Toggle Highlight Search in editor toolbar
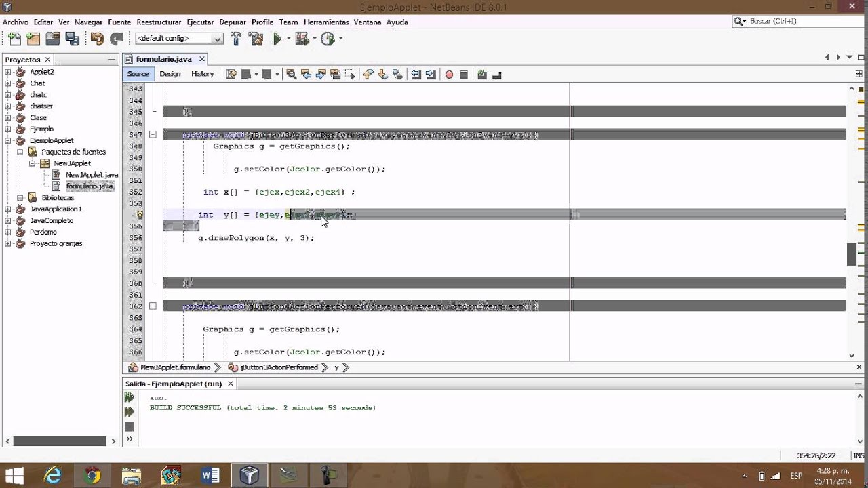The height and width of the screenshot is (488, 868). 336,74
